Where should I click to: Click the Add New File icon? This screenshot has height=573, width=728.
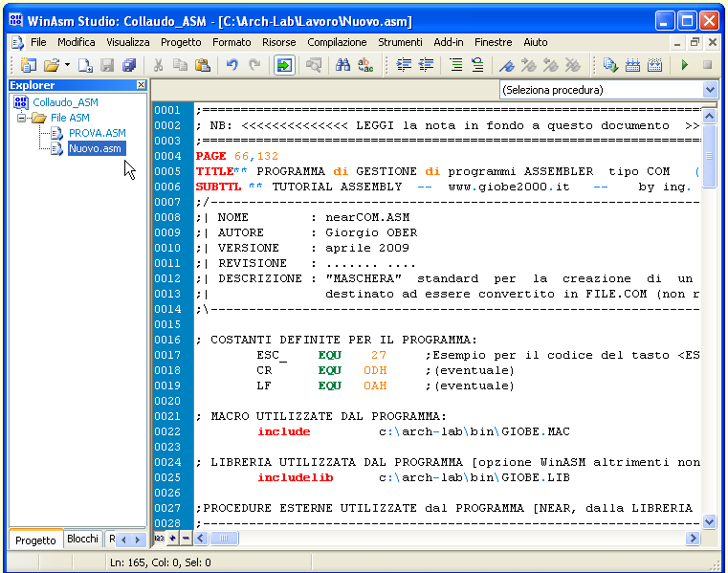pos(85,65)
